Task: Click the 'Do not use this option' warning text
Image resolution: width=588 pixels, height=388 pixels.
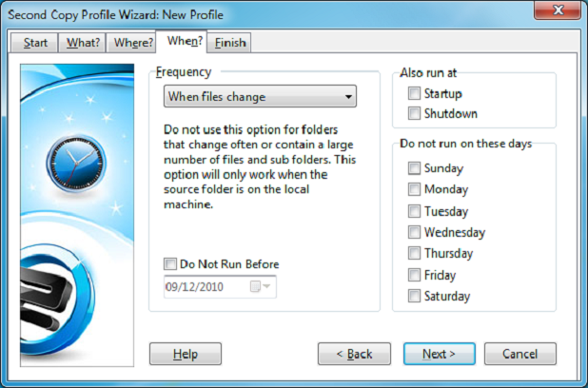Action: 260,166
